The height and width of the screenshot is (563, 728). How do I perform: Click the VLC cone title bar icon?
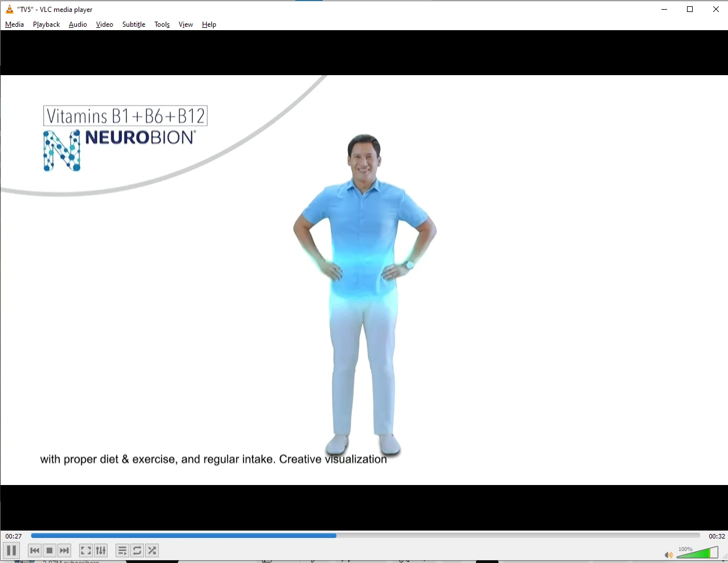coord(9,9)
